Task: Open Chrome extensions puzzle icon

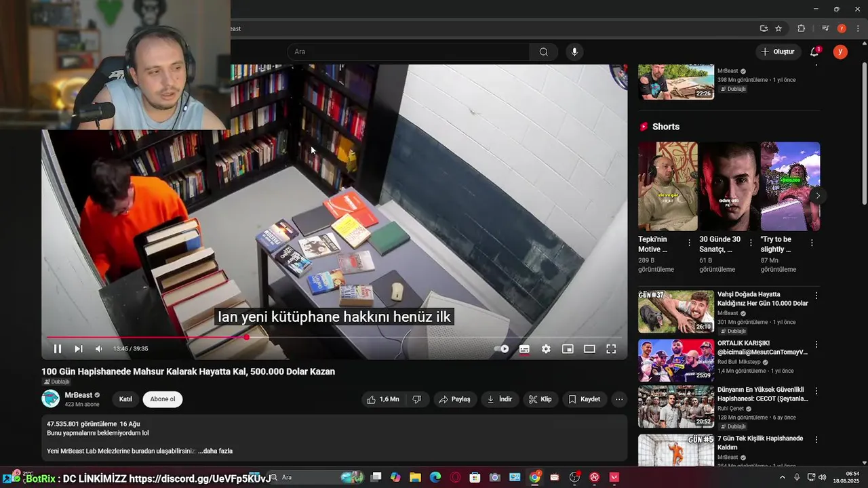Action: pos(801,28)
